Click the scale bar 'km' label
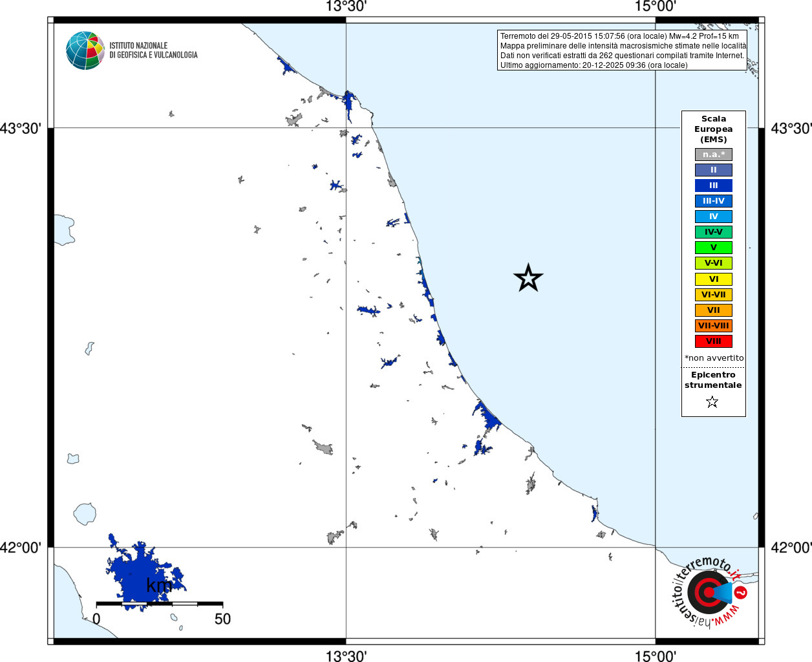 (159, 586)
